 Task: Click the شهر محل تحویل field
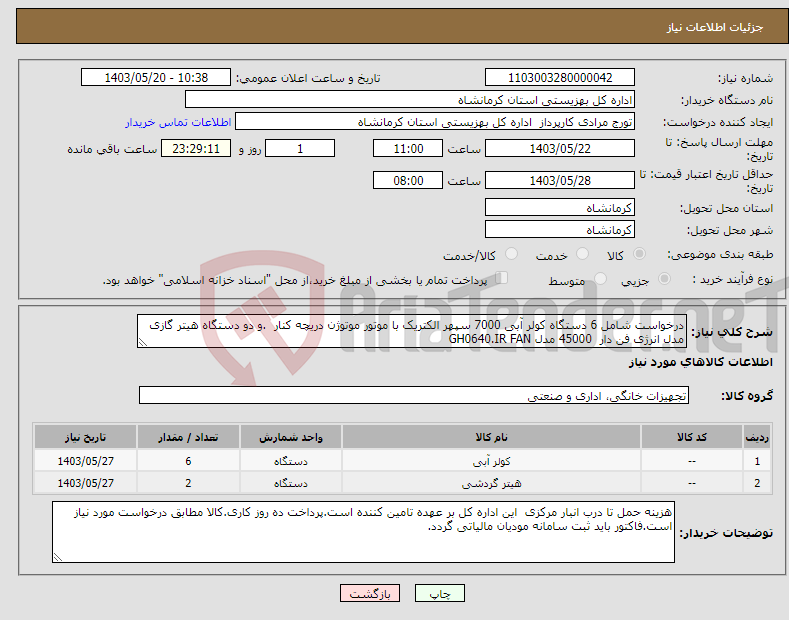pyautogui.click(x=560, y=229)
